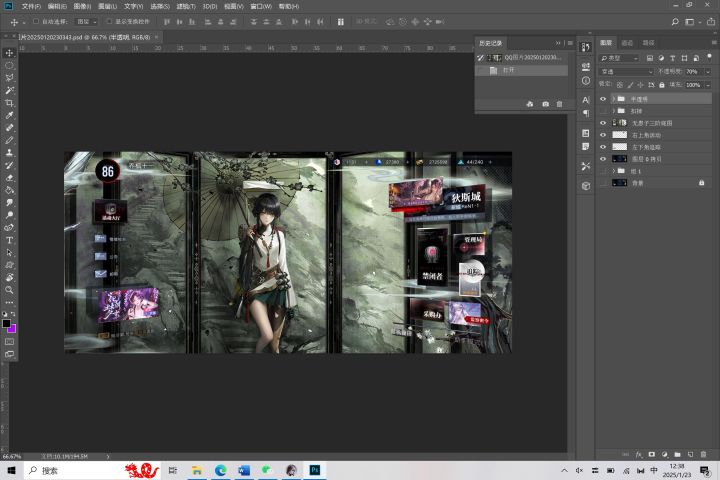This screenshot has height=480, width=720.
Task: Open the 文件(F) menu
Action: tap(31, 6)
